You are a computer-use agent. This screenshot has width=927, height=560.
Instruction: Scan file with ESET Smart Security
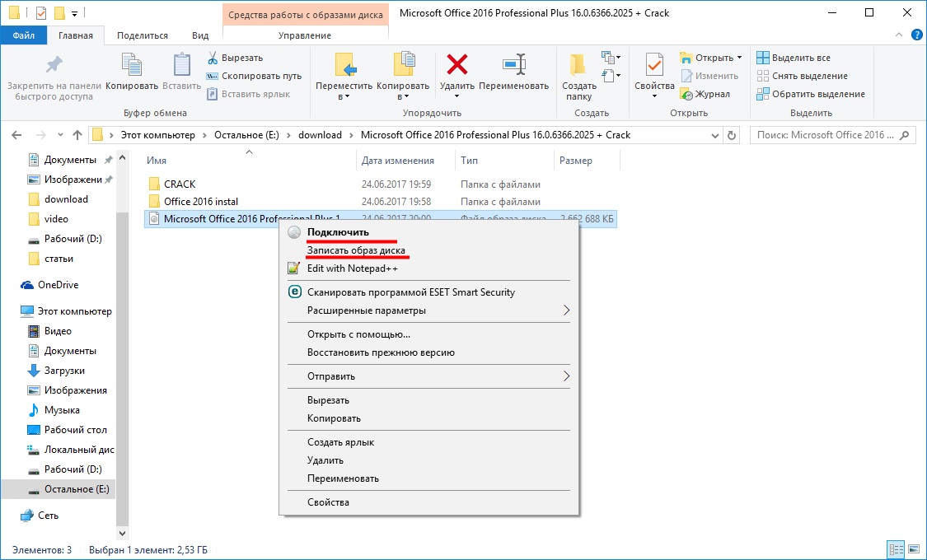(410, 292)
